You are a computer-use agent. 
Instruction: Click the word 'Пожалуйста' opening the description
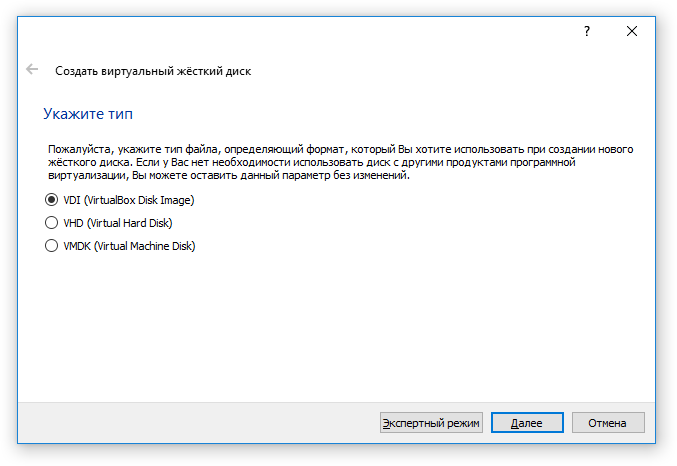pos(81,149)
